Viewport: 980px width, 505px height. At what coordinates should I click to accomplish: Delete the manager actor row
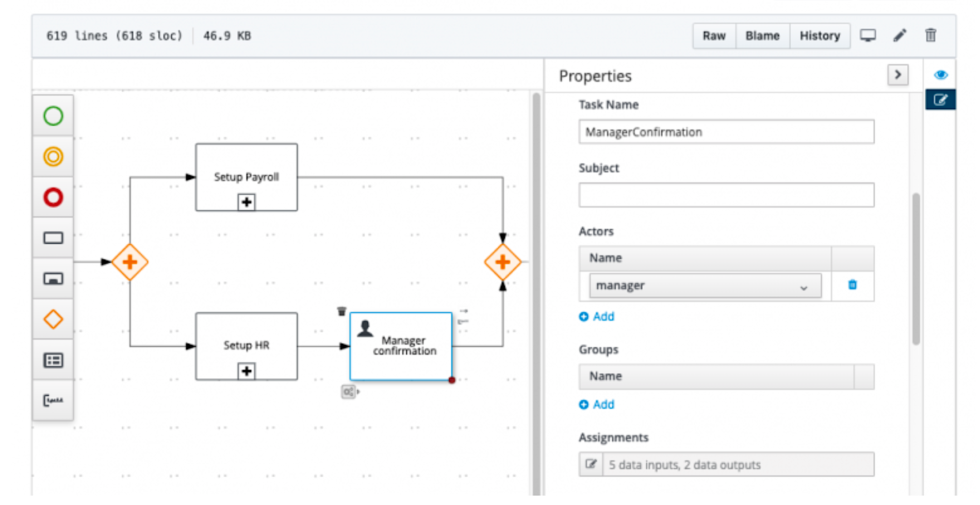[852, 285]
